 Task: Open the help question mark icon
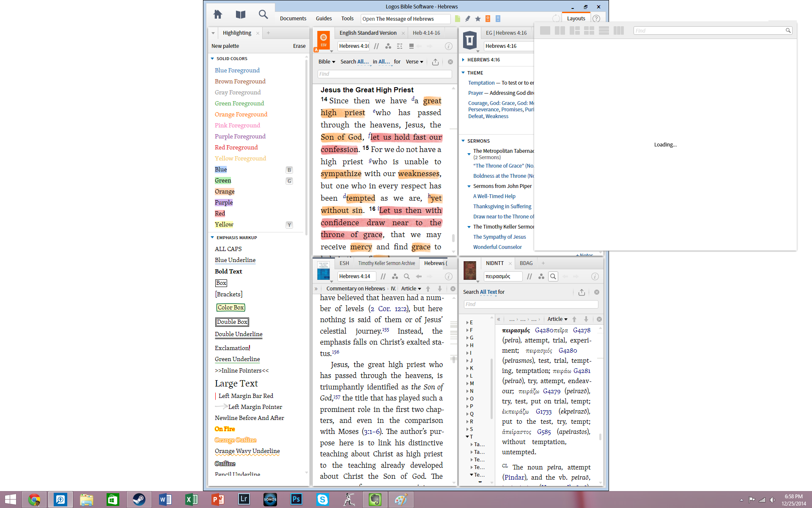(x=596, y=19)
